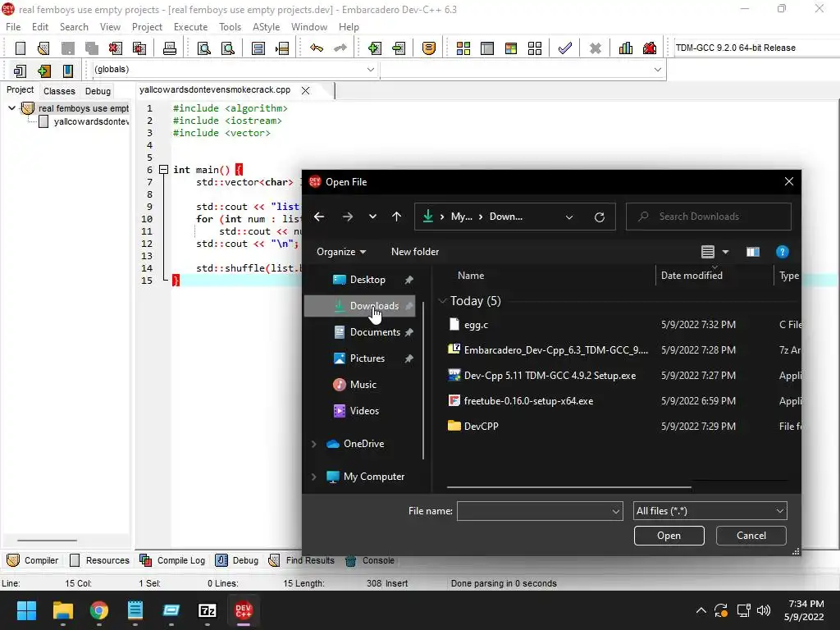840x630 pixels.
Task: Open the (globals) class dropdown
Action: point(370,70)
